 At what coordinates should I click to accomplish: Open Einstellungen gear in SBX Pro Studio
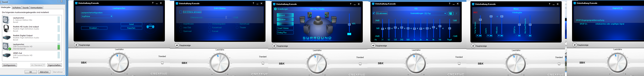pos(276,9)
